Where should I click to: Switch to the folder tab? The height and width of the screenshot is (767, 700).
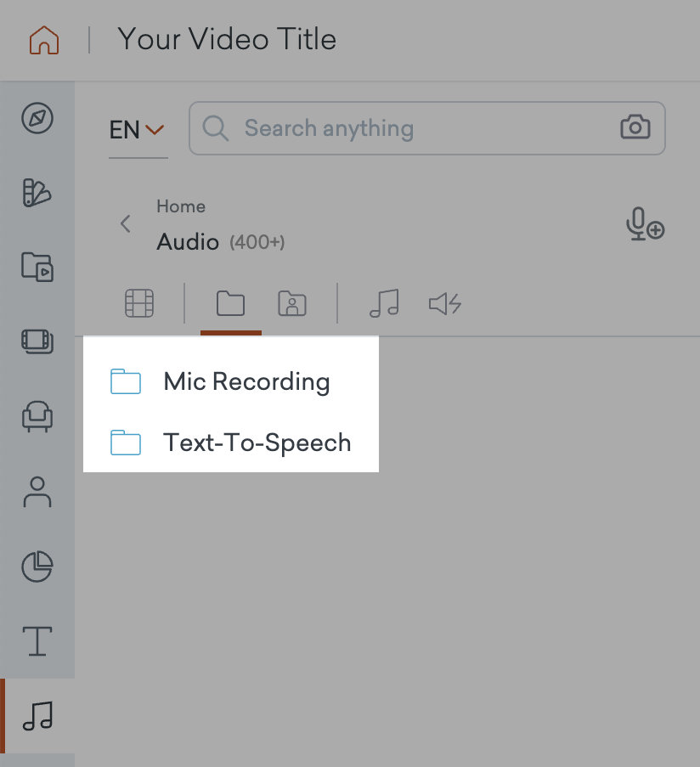point(230,303)
